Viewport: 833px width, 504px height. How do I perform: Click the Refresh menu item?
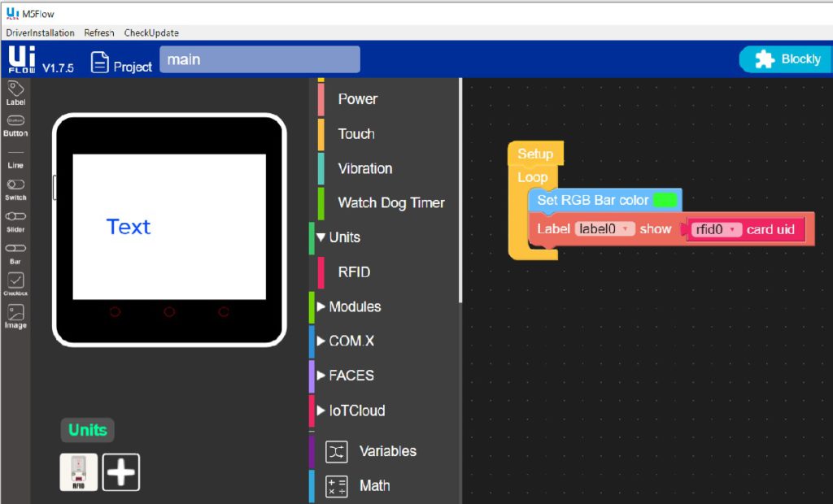point(99,33)
